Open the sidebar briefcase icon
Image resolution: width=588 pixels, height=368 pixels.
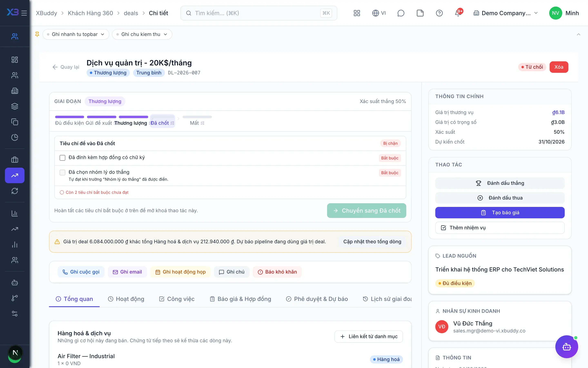pyautogui.click(x=14, y=160)
